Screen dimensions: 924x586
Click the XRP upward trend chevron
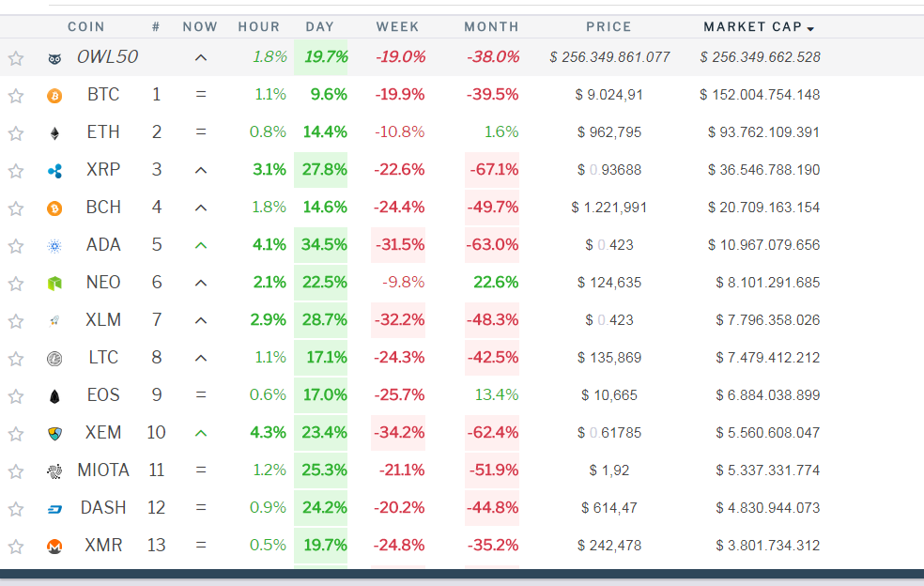coord(201,170)
